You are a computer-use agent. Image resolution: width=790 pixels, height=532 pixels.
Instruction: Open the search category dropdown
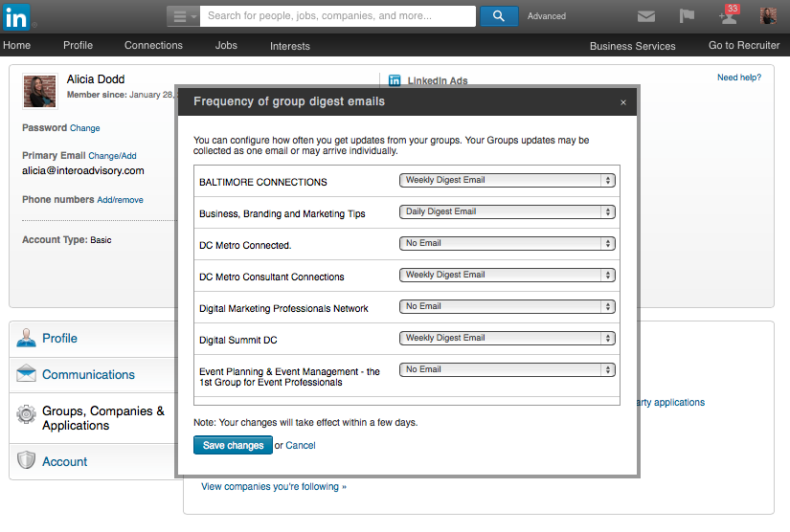[x=183, y=16]
